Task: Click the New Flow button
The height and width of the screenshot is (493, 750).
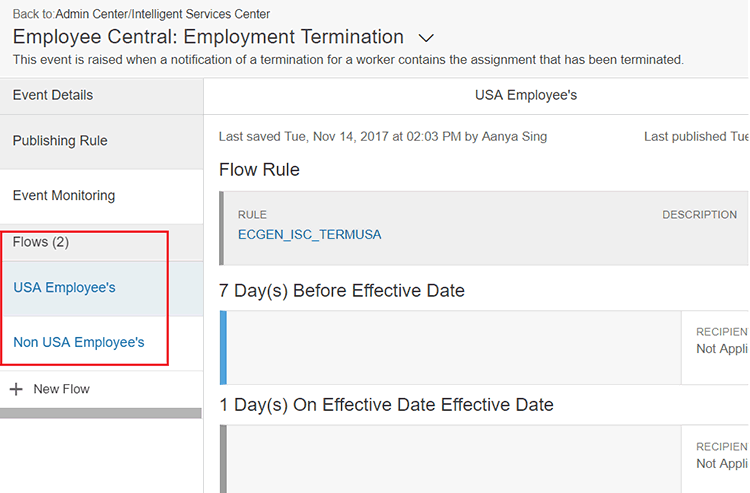Action: click(50, 389)
